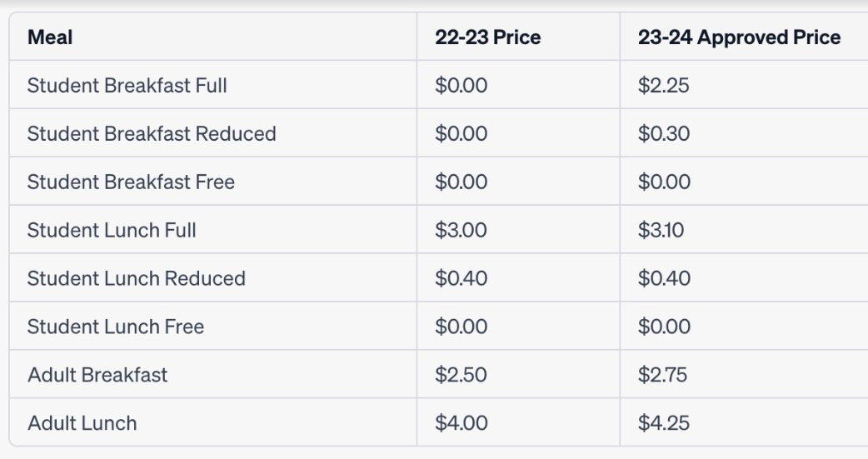Select the $0.30 reduced breakfast price

click(x=664, y=133)
